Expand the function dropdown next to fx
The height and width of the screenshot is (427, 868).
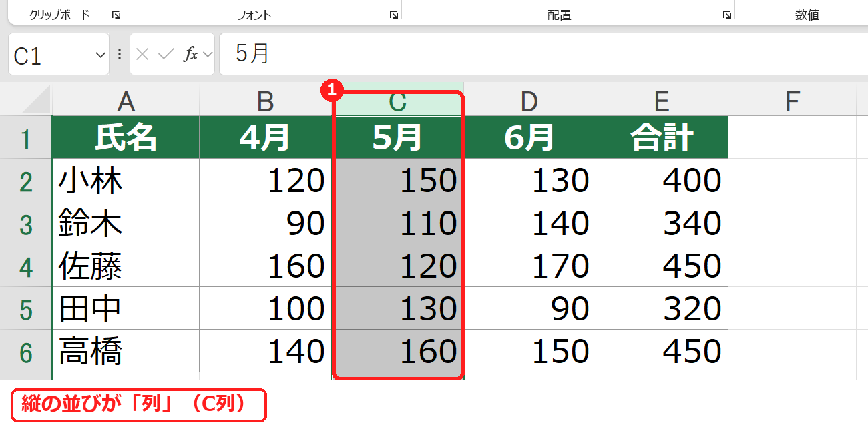tap(207, 55)
